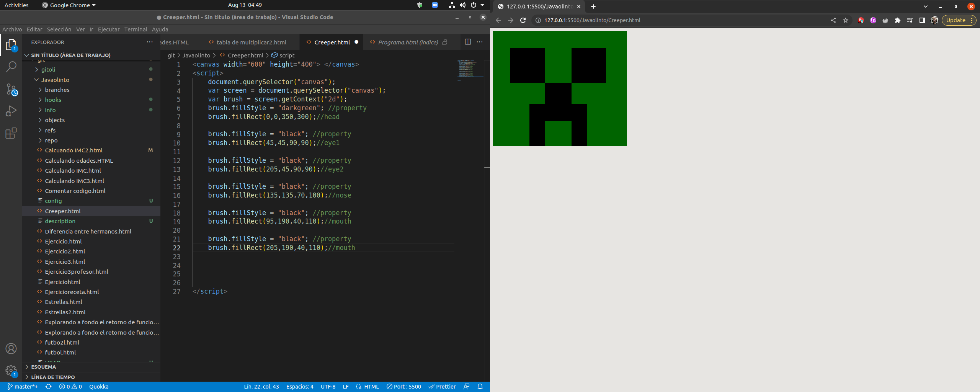Click Port : 5500 live server button

(x=403, y=387)
